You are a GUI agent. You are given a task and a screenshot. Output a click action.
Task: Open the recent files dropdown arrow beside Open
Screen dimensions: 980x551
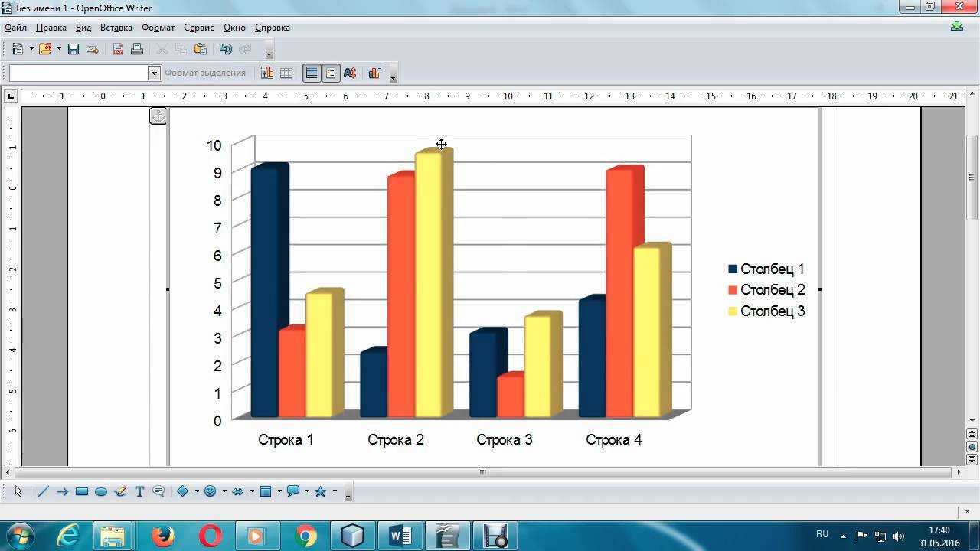[x=59, y=49]
